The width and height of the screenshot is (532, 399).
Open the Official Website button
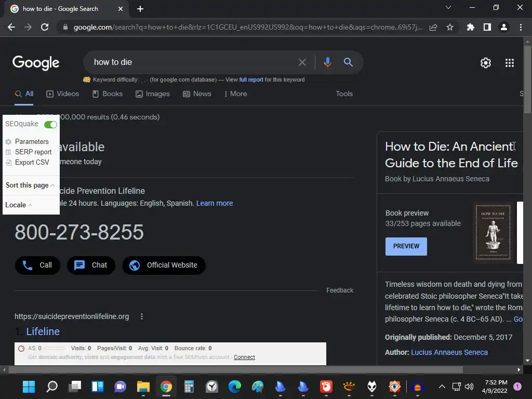tap(164, 265)
